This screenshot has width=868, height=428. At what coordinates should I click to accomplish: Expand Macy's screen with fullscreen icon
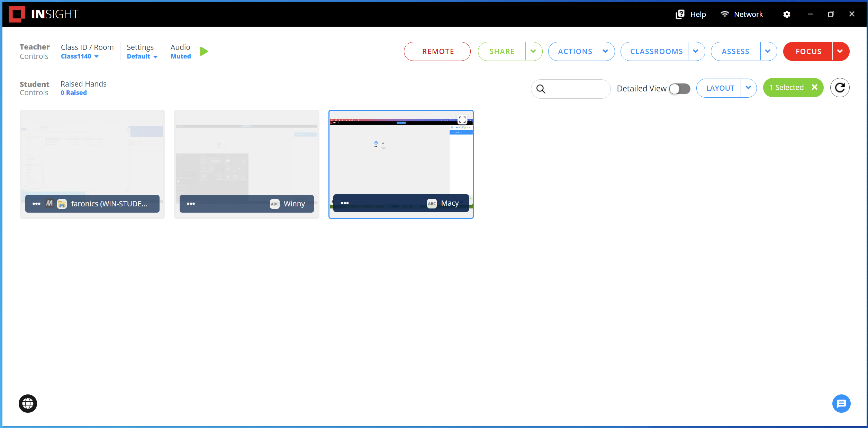462,120
